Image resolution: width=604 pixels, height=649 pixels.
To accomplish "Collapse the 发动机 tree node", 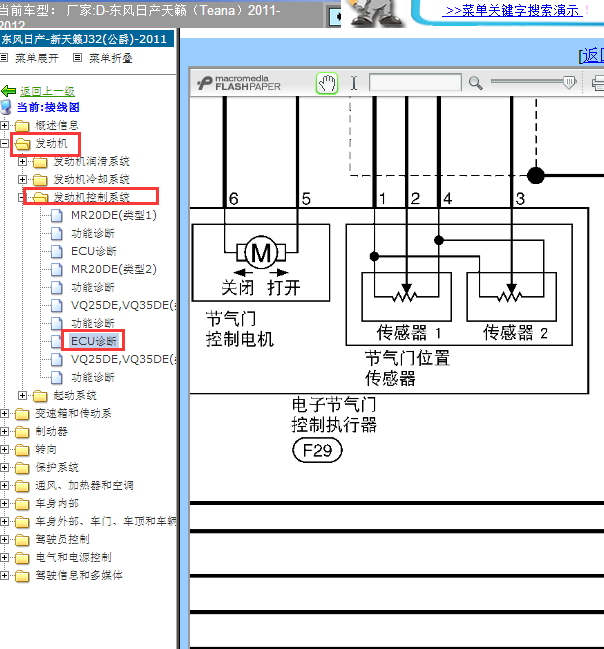I will coord(5,143).
